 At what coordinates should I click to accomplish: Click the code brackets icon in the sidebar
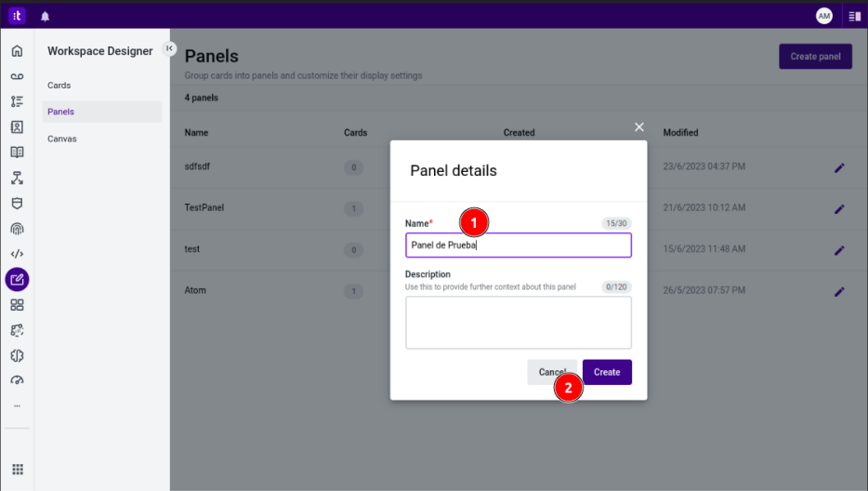click(x=17, y=253)
